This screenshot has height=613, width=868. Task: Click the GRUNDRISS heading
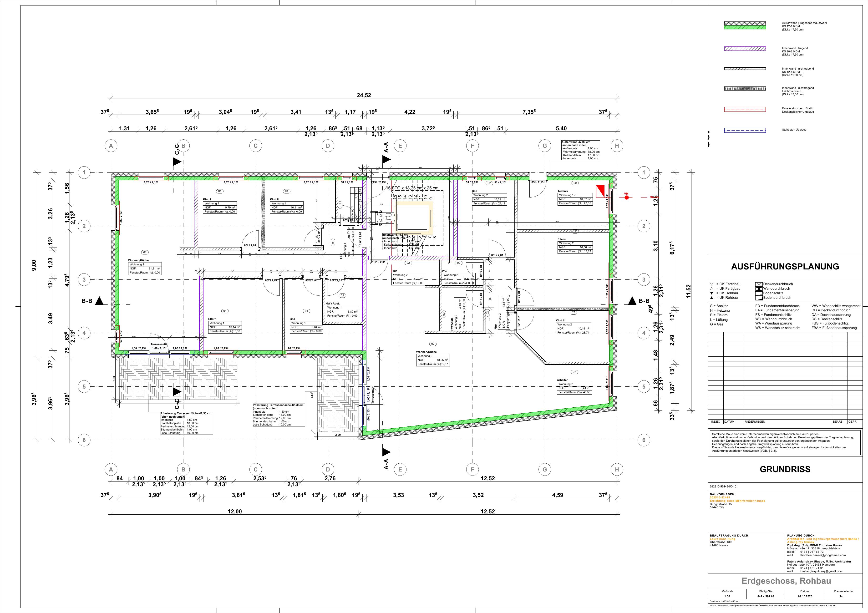click(x=785, y=469)
